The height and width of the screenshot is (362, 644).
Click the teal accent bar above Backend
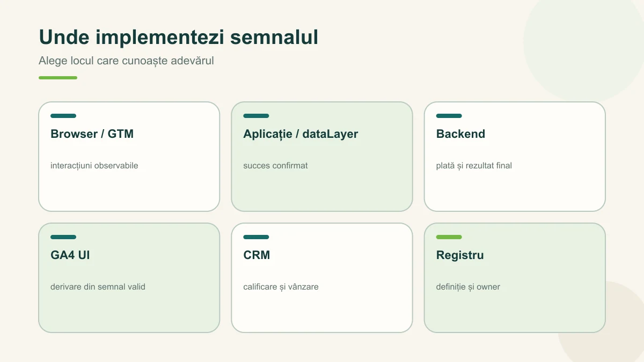(x=449, y=116)
